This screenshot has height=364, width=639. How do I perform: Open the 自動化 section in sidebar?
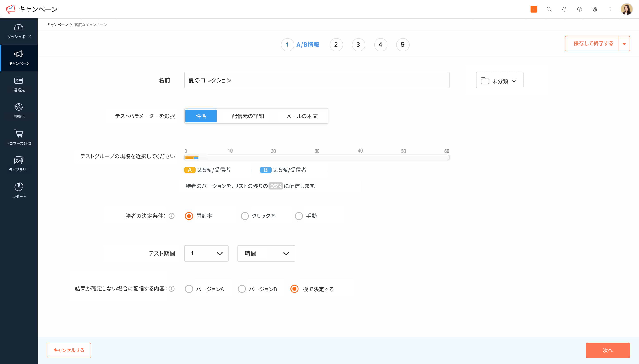point(19,111)
